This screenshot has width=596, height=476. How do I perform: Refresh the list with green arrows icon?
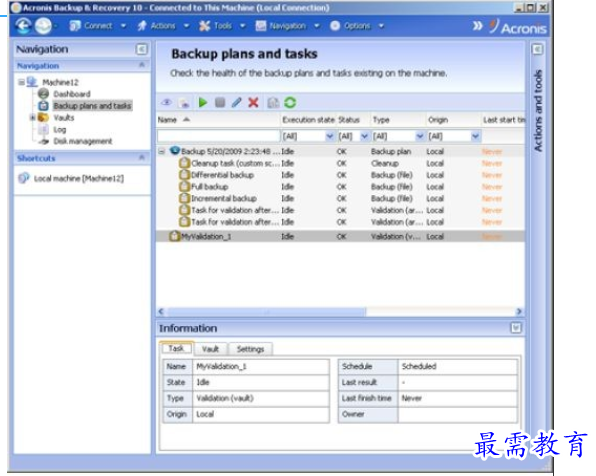290,103
